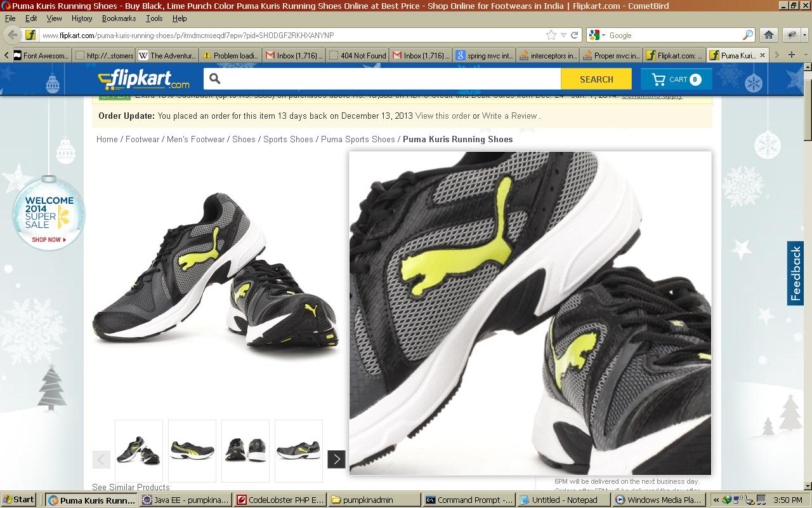The image size is (812, 508).
Task: Select the side-view shoe thumbnail
Action: pos(192,451)
